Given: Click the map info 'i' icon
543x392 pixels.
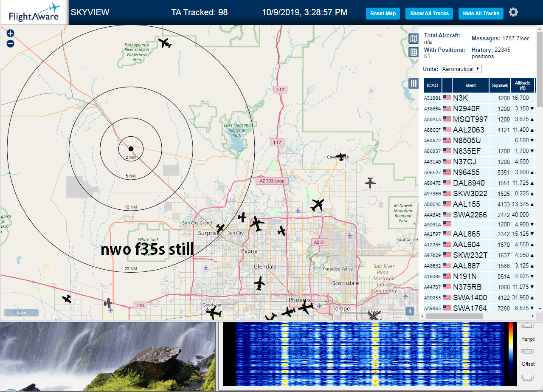Looking at the screenshot, I should pos(410,310).
